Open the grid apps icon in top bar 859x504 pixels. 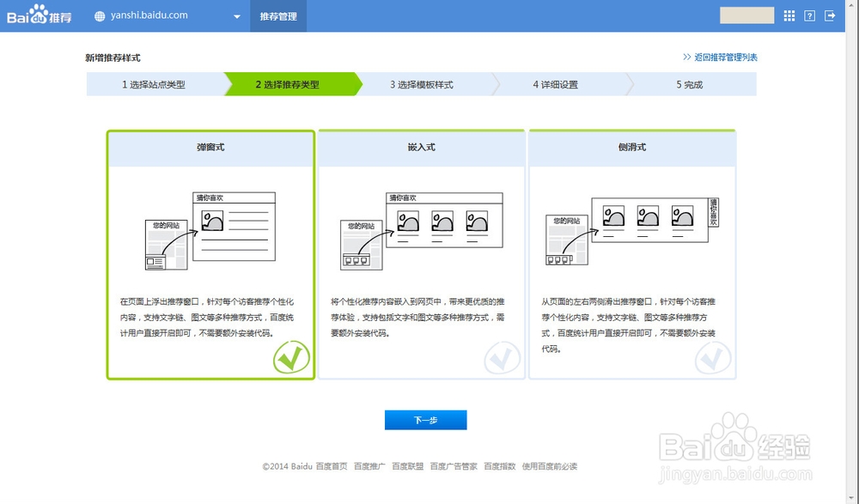pyautogui.click(x=789, y=15)
